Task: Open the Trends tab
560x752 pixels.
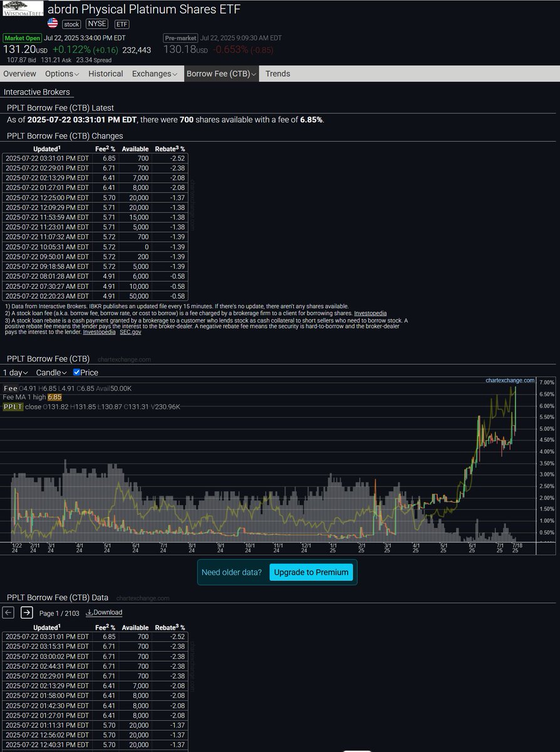Action: [x=277, y=73]
